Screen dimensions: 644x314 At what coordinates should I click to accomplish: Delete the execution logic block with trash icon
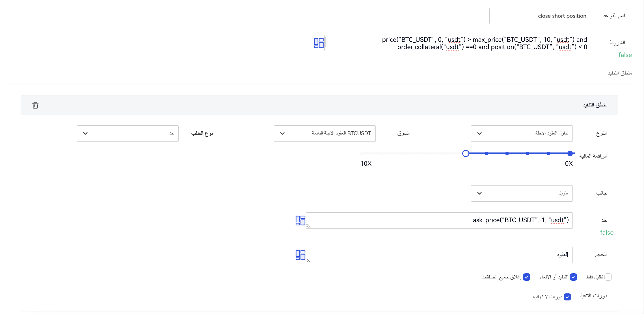click(35, 105)
